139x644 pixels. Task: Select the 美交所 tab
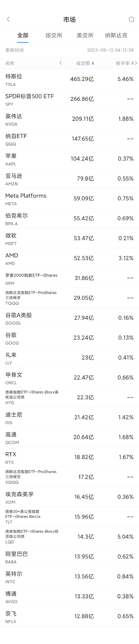tap(85, 35)
